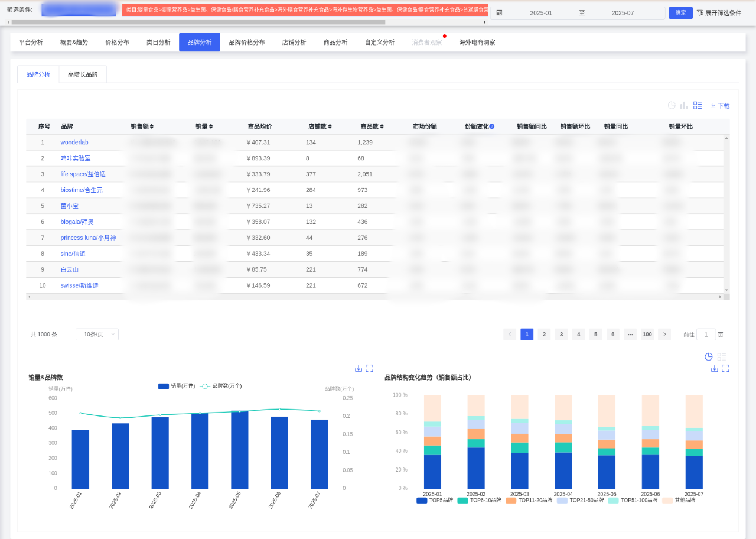This screenshot has height=539, width=756.
Task: Expand filter conditions with 展开筛选条件
Action: [x=718, y=13]
